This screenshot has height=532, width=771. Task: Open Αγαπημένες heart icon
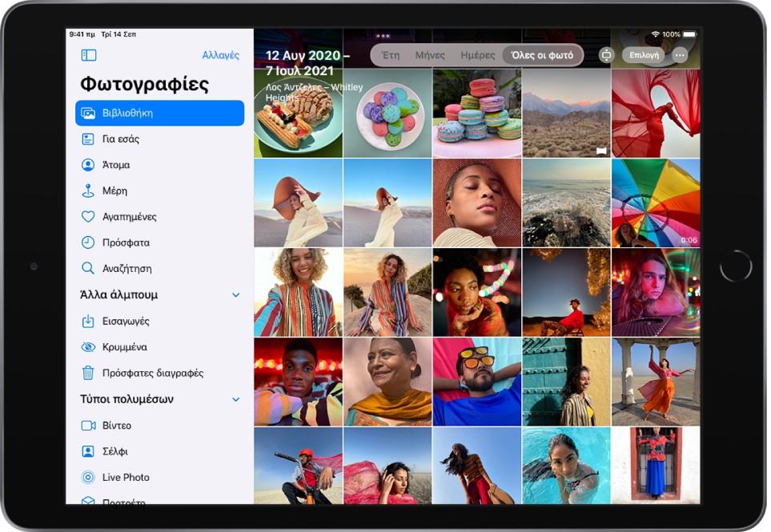coord(88,217)
